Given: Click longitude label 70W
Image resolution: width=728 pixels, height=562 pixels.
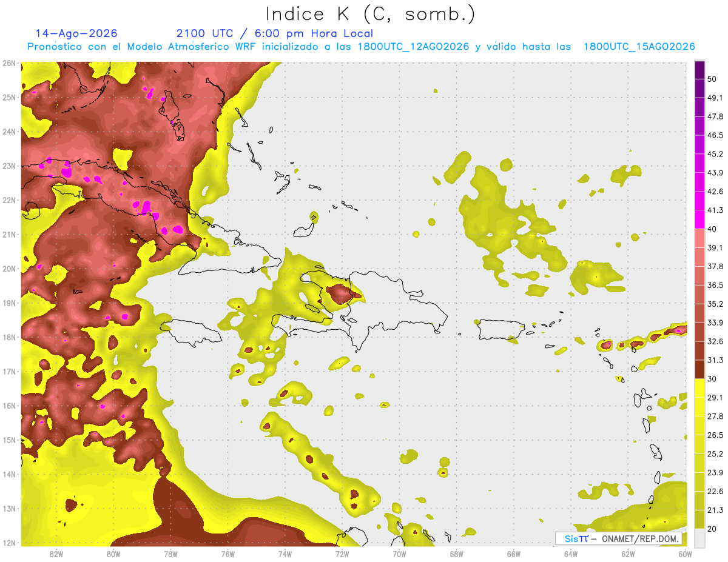Looking at the screenshot, I should 399,554.
